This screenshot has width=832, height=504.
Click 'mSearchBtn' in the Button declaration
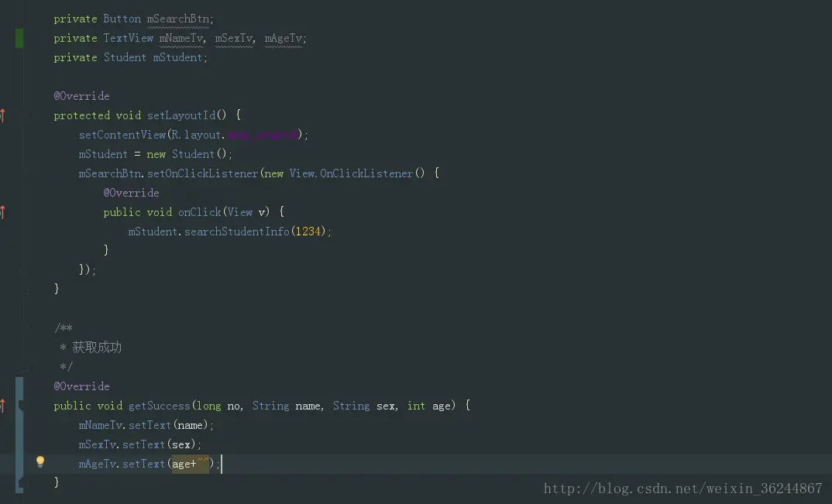[x=178, y=19]
